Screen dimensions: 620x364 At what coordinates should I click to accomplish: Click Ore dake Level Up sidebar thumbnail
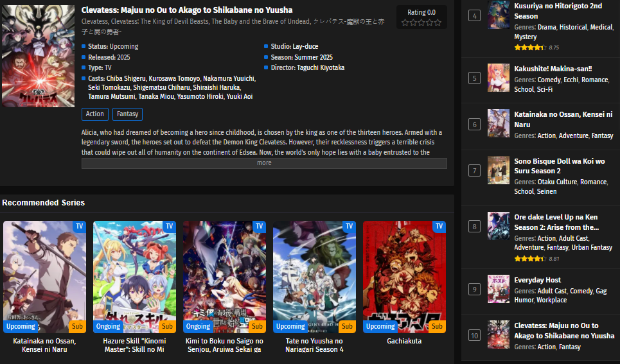pos(498,226)
